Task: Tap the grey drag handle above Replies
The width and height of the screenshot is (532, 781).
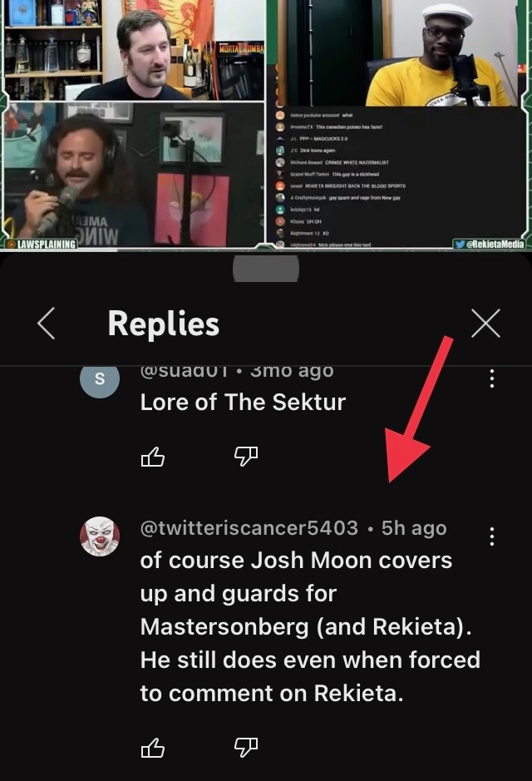Action: click(x=266, y=269)
